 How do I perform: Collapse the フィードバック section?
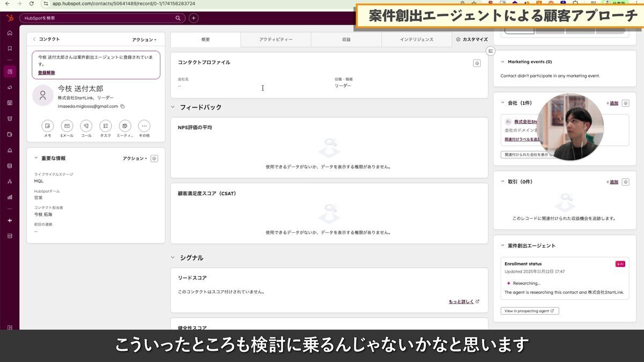pos(173,107)
